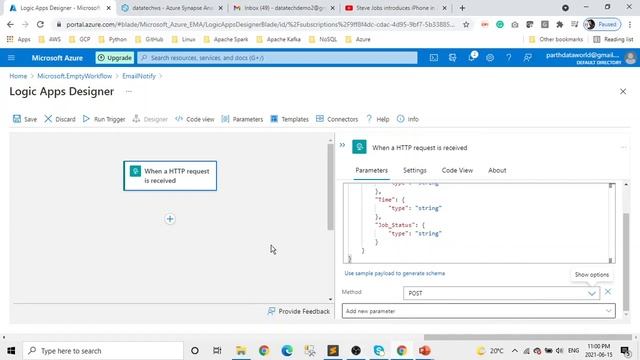Click horizontal page scrollbar
640x360 pixels.
pos(527,337)
